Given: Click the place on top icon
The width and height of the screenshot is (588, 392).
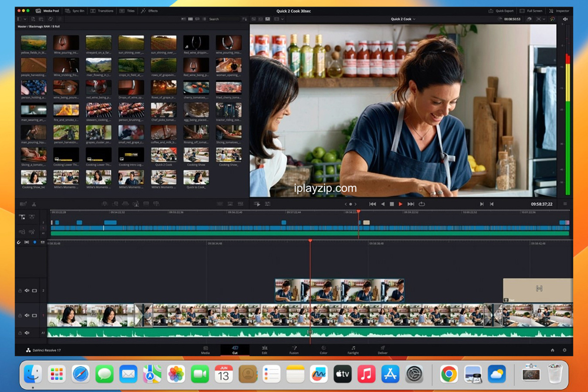Looking at the screenshot, I should point(146,204).
